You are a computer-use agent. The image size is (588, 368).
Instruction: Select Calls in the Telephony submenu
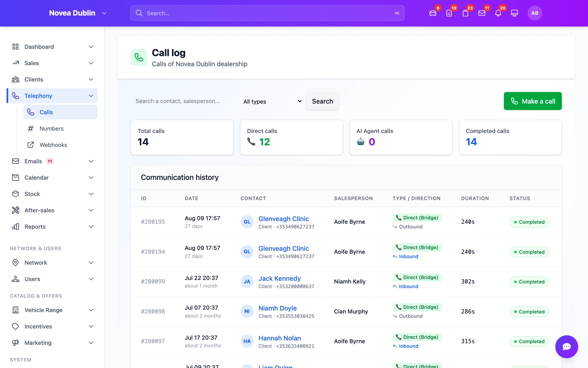pos(60,112)
